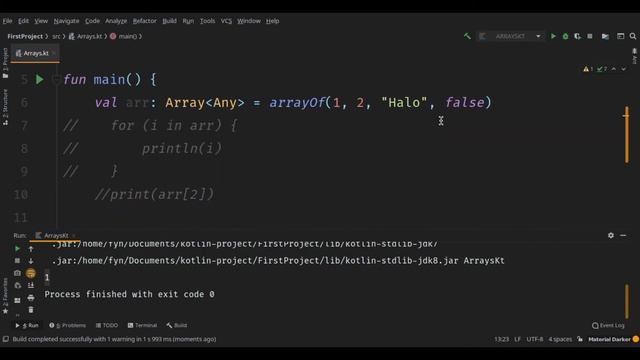Open the ArraysKt run configuration dropdown
This screenshot has width=640, height=360.
(511, 36)
